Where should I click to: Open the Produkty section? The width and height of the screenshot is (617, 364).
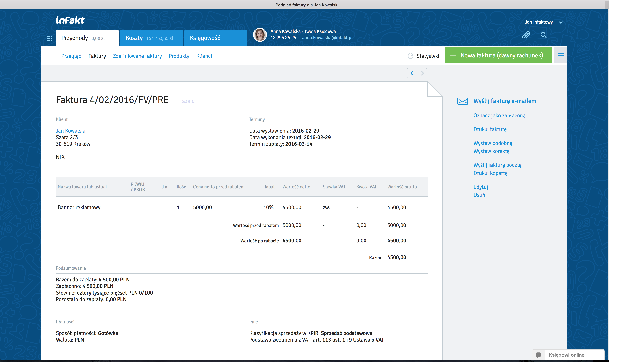(179, 56)
